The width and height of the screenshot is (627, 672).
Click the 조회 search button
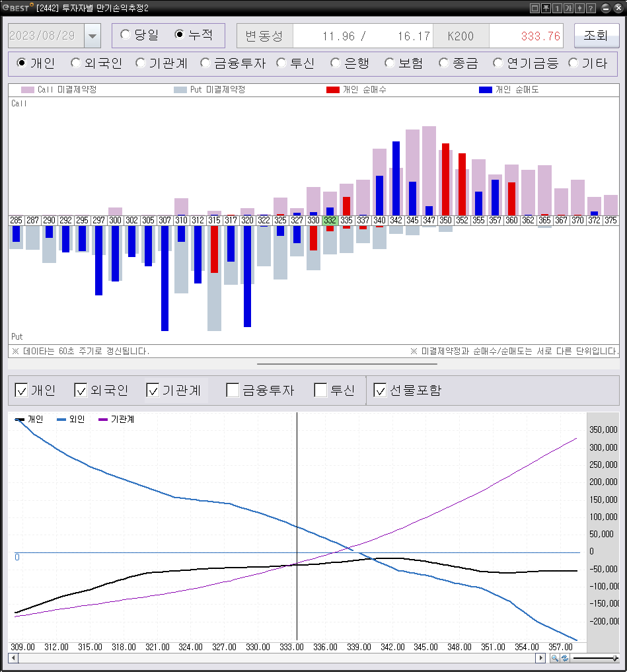(x=597, y=36)
